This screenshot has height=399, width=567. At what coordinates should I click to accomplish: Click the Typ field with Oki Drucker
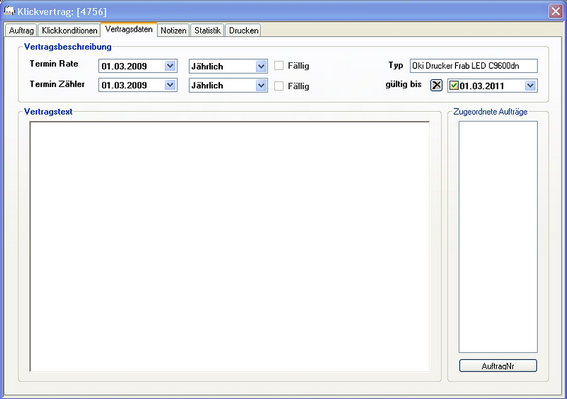[474, 66]
